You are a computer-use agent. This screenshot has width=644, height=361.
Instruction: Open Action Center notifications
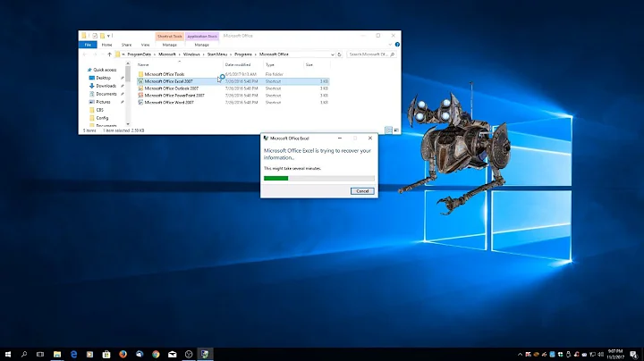(634, 355)
